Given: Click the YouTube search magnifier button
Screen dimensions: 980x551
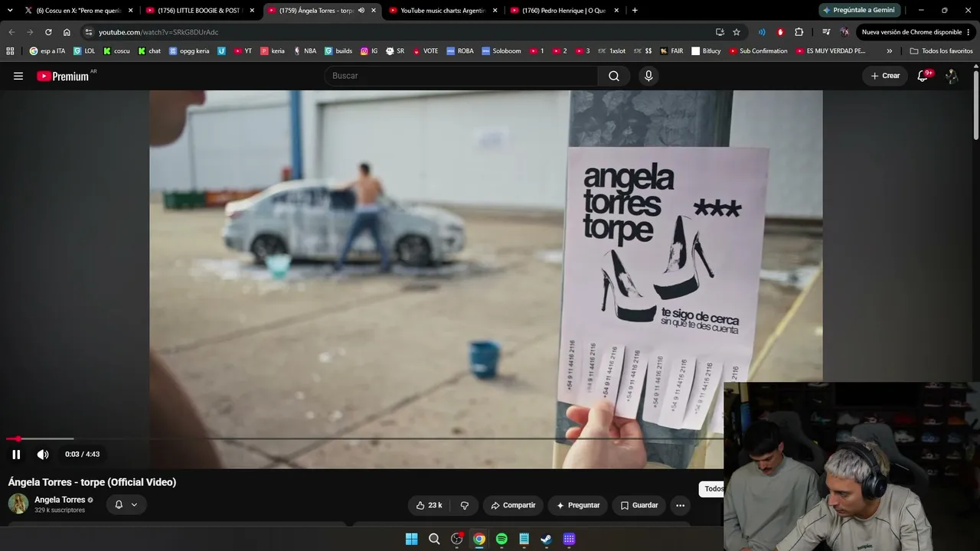Looking at the screenshot, I should (x=614, y=76).
